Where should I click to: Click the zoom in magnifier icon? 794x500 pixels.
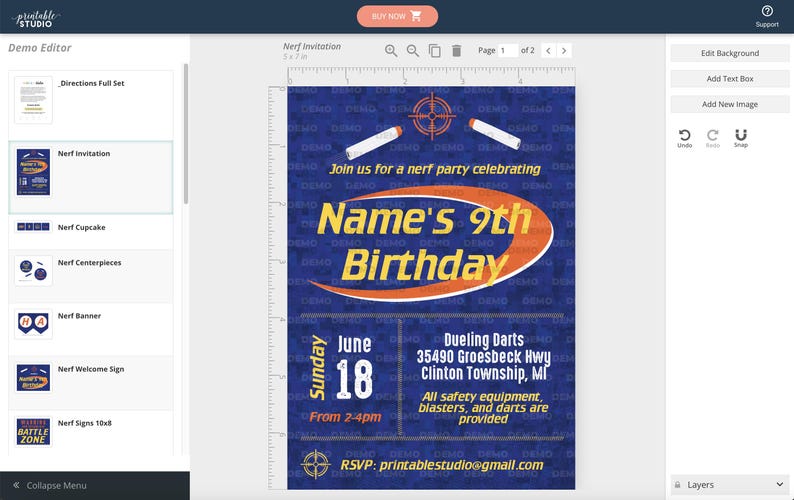point(390,51)
